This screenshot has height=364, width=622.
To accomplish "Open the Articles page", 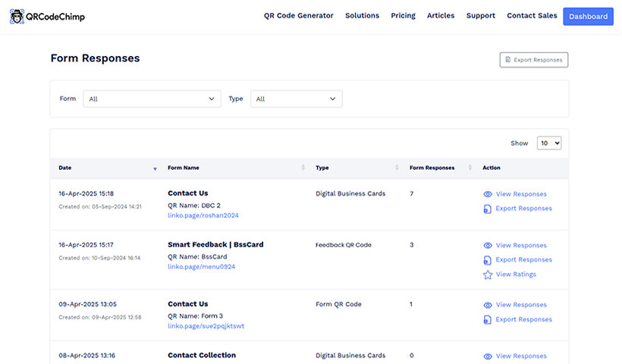I will (x=441, y=15).
